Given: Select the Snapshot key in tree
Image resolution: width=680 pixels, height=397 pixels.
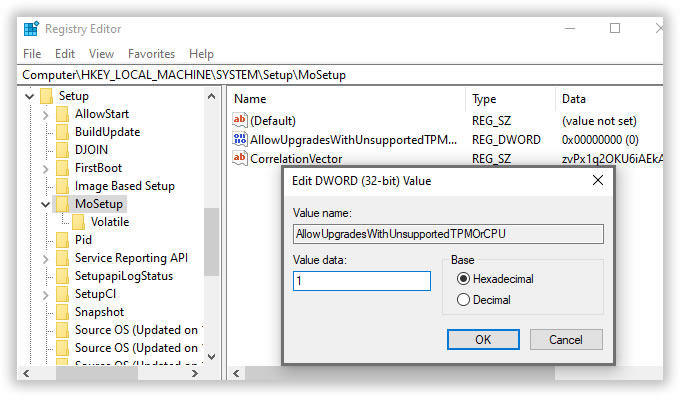Looking at the screenshot, I should (x=99, y=312).
